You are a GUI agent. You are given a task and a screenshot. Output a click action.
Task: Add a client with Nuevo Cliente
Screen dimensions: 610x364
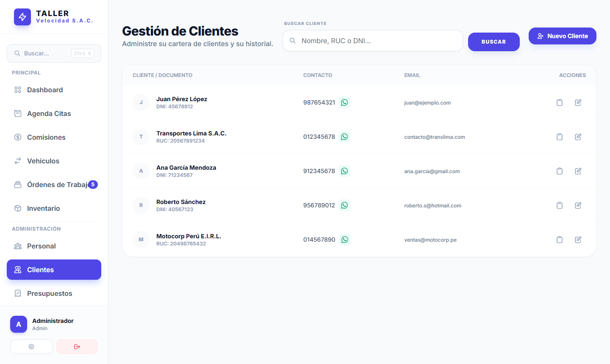562,36
